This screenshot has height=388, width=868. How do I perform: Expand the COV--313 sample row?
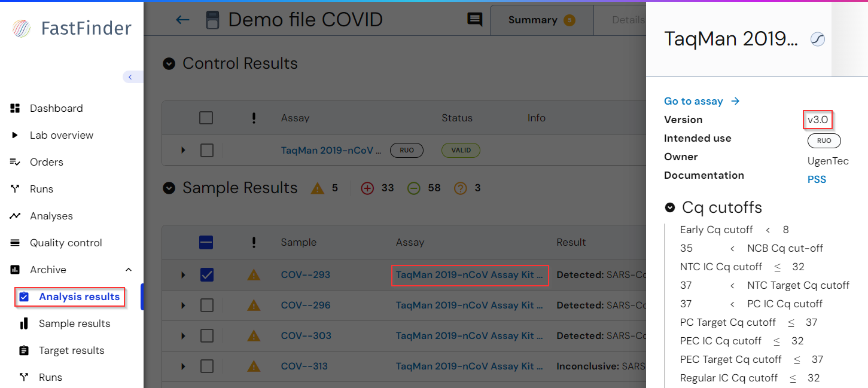[x=183, y=366]
